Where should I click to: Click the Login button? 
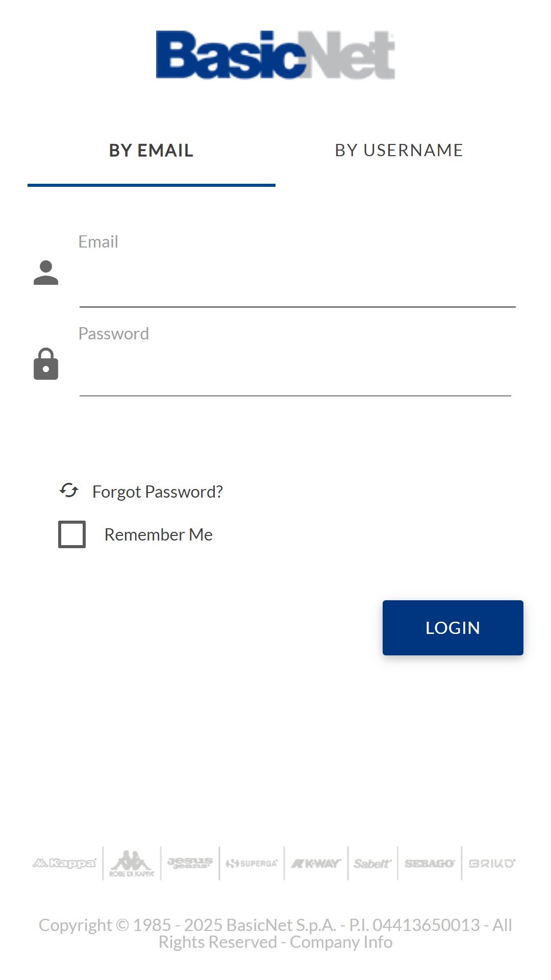453,628
